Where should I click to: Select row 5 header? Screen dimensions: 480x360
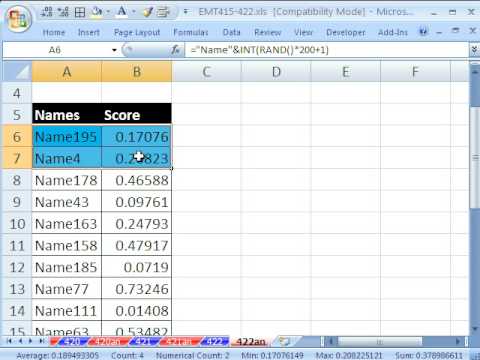click(17, 115)
